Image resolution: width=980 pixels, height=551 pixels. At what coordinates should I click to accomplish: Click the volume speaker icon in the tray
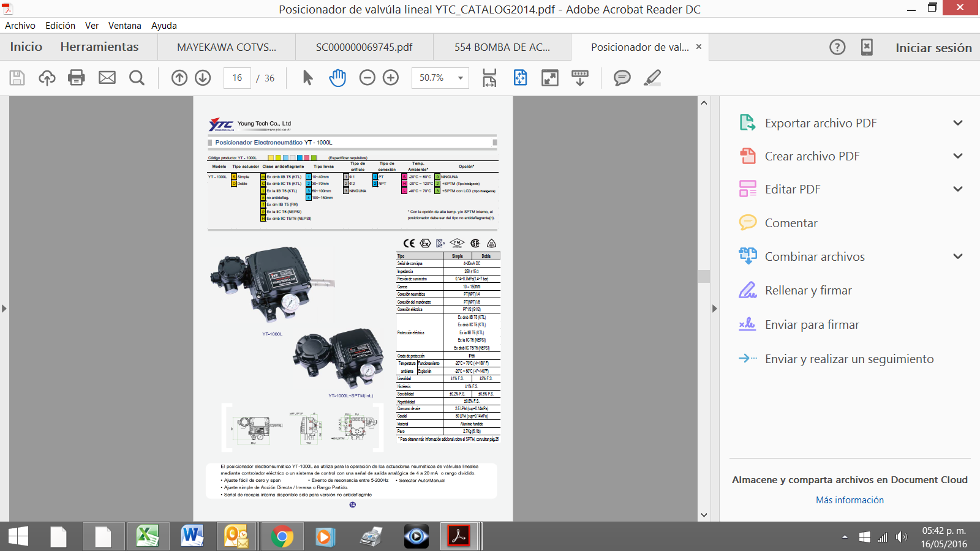[x=901, y=537]
